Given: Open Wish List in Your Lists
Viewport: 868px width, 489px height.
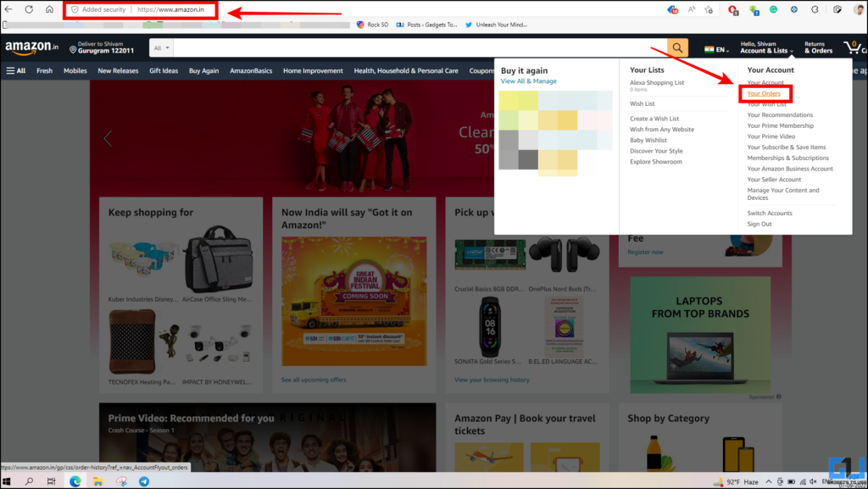Looking at the screenshot, I should click(x=643, y=104).
